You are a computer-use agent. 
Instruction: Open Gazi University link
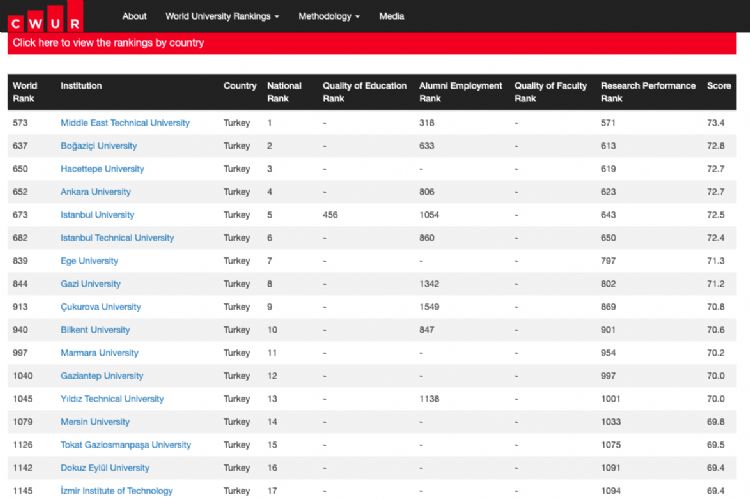click(x=90, y=284)
